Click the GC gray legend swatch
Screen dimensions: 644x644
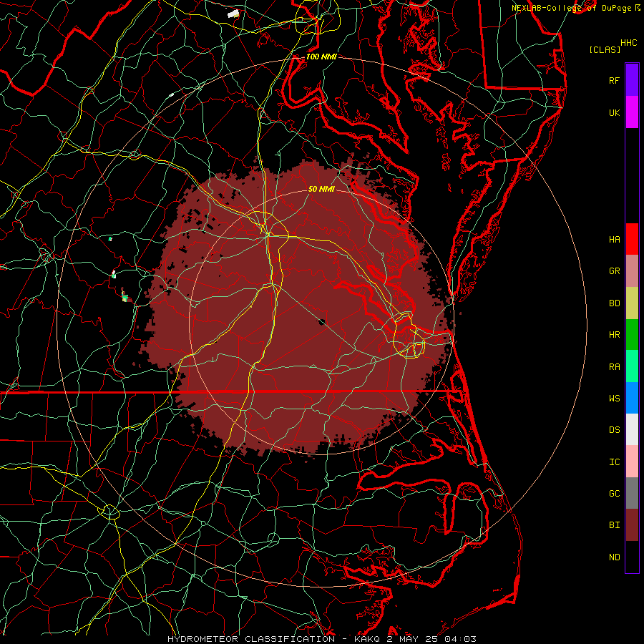(x=632, y=493)
